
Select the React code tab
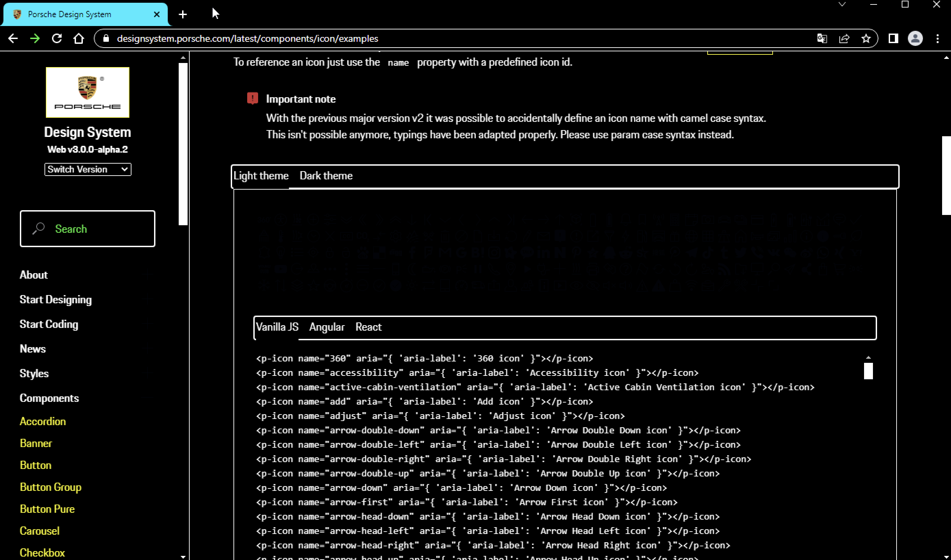tap(368, 327)
